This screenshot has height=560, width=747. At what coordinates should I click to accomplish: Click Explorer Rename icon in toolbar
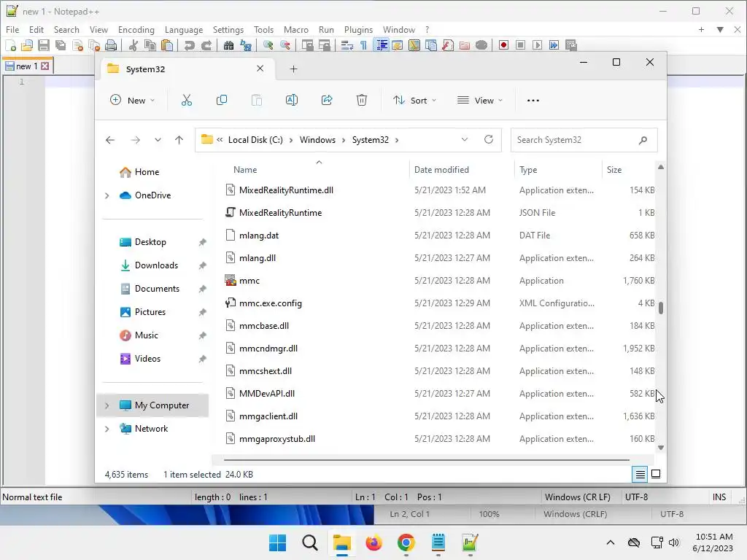[292, 100]
